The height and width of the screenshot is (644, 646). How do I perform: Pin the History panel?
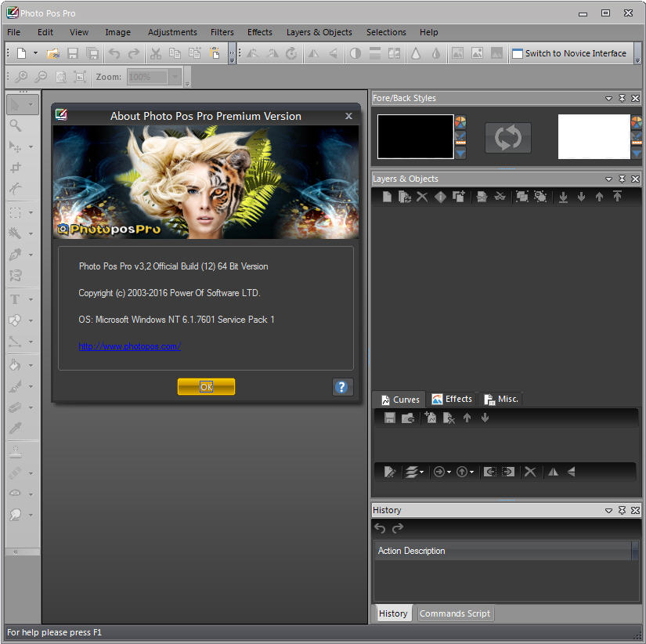tap(622, 510)
